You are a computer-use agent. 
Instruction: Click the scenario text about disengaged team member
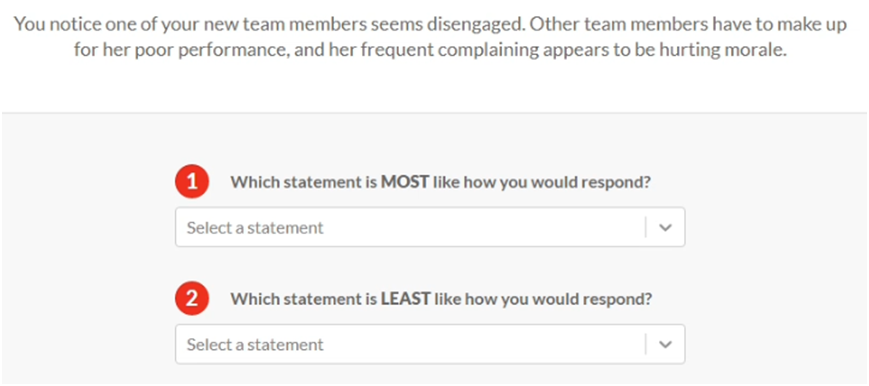(x=430, y=38)
